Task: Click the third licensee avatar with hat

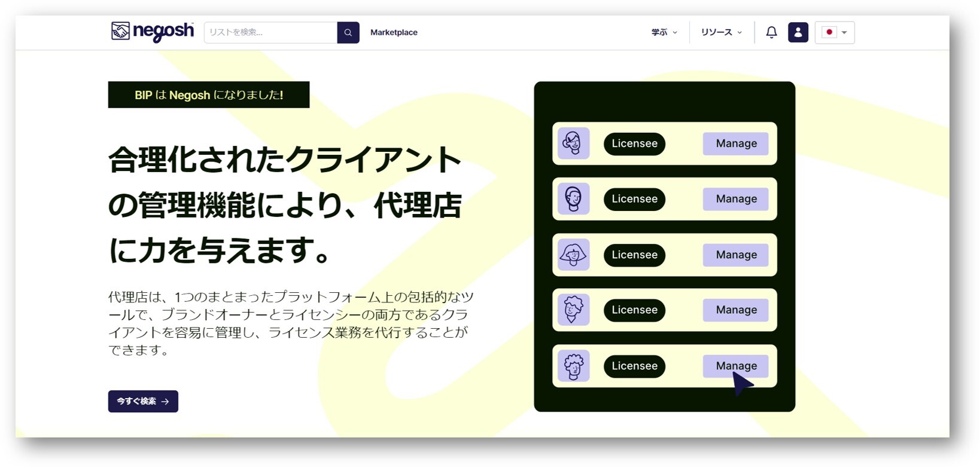Action: pos(573,255)
